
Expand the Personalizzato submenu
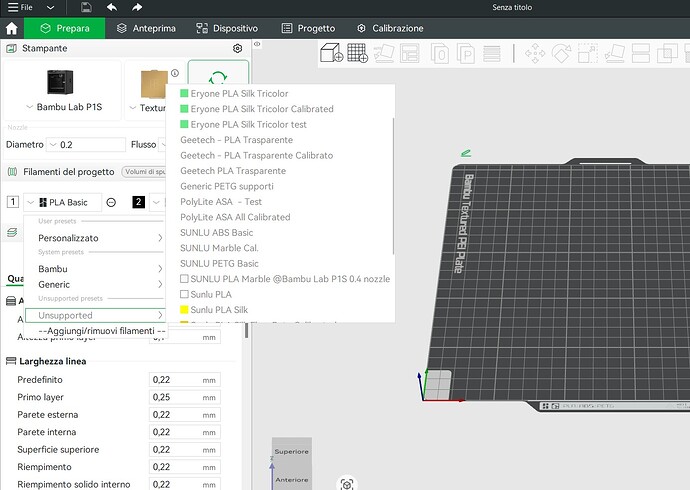tap(100, 238)
